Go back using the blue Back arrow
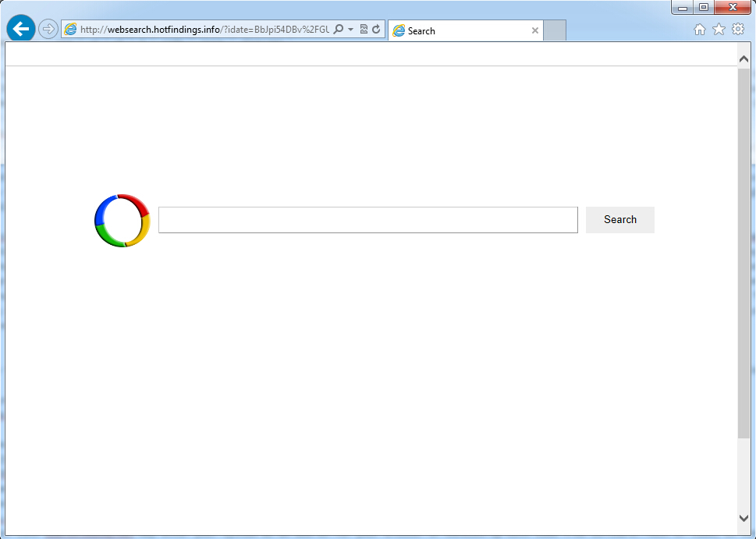This screenshot has width=756, height=539. [x=21, y=29]
